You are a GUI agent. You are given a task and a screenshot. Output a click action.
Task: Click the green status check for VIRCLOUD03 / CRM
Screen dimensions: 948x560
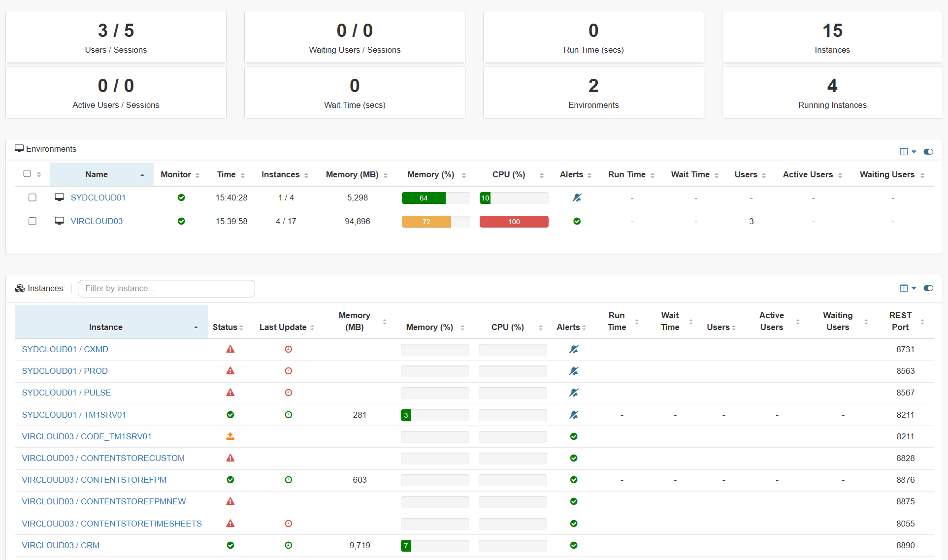tap(230, 545)
